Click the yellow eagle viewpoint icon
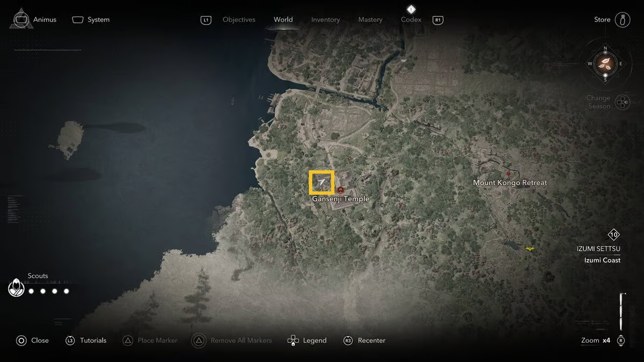This screenshot has height=362, width=644. (x=530, y=249)
